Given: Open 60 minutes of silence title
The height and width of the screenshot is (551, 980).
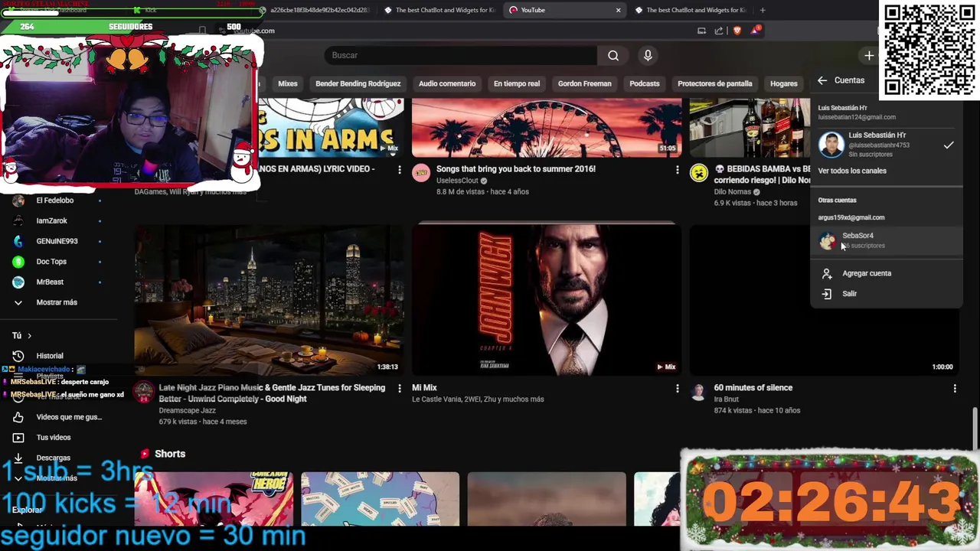Looking at the screenshot, I should (753, 388).
